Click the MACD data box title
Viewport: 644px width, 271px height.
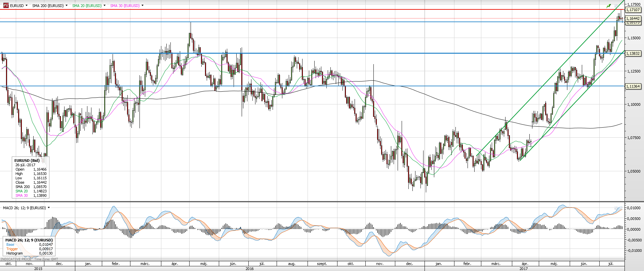[29, 240]
